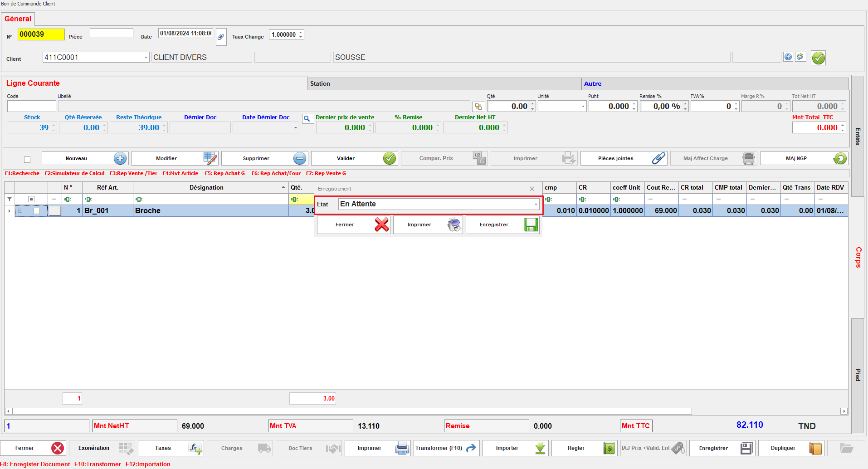Click the Date RDV column header
Viewport: 868px width, 469px height.
pyautogui.click(x=831, y=188)
